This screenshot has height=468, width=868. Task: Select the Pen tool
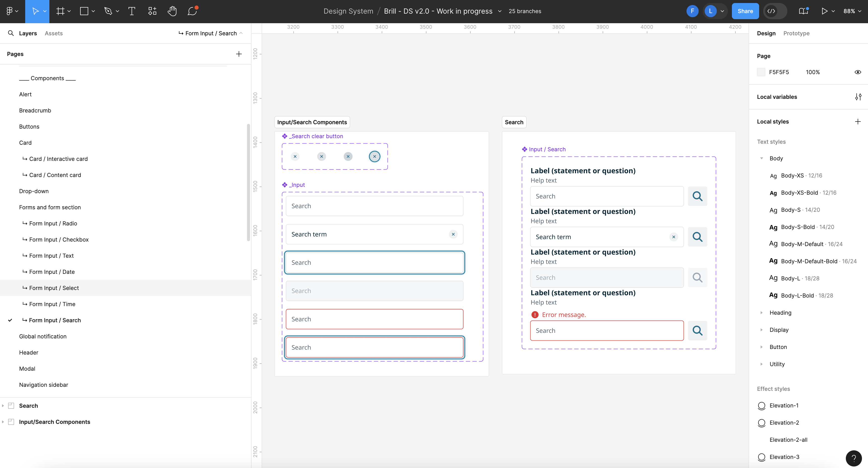coord(108,11)
